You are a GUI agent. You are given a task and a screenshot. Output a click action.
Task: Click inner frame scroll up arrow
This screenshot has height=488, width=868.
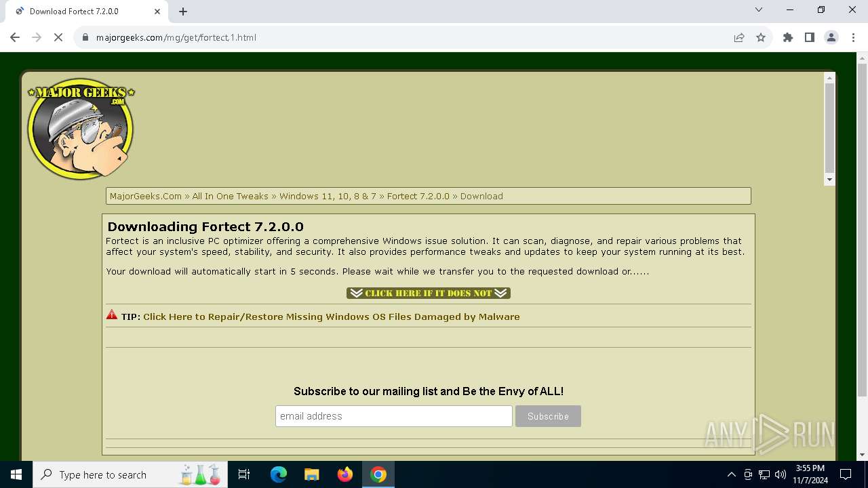829,78
